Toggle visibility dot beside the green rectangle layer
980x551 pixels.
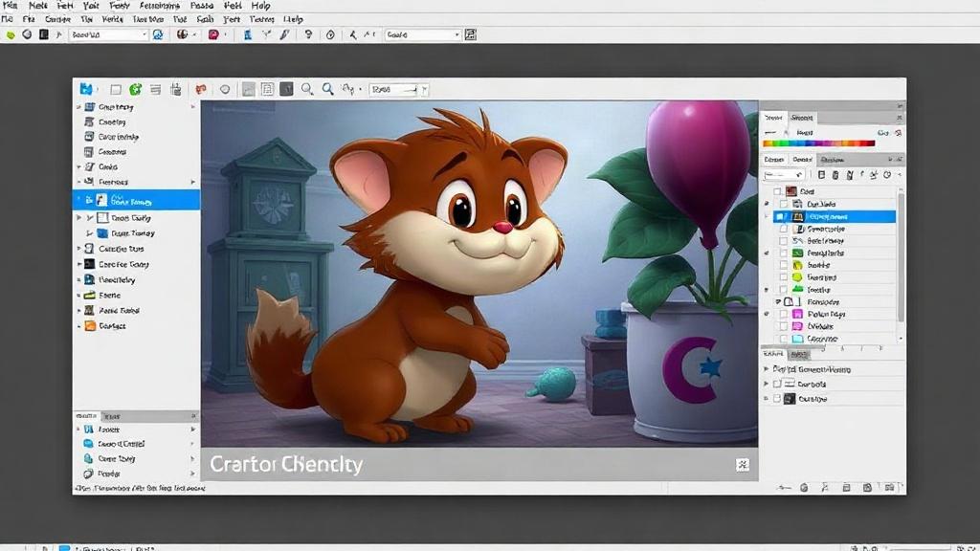click(x=767, y=253)
